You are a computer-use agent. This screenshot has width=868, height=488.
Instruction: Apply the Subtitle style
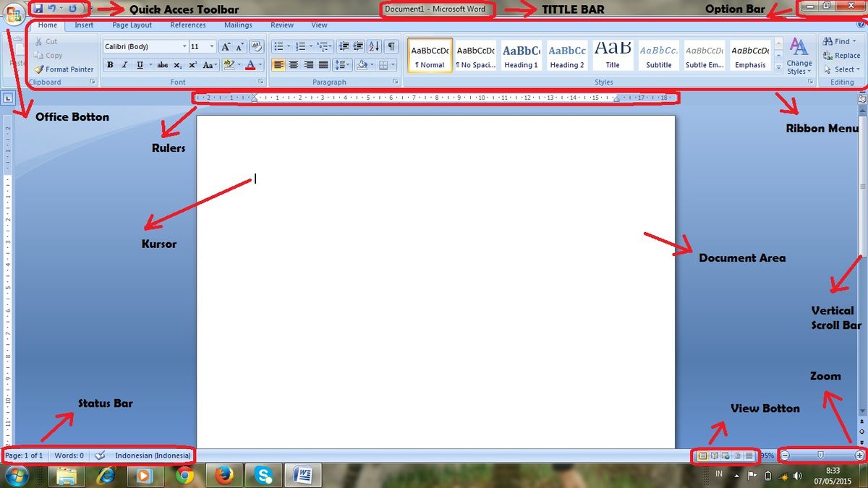point(658,56)
